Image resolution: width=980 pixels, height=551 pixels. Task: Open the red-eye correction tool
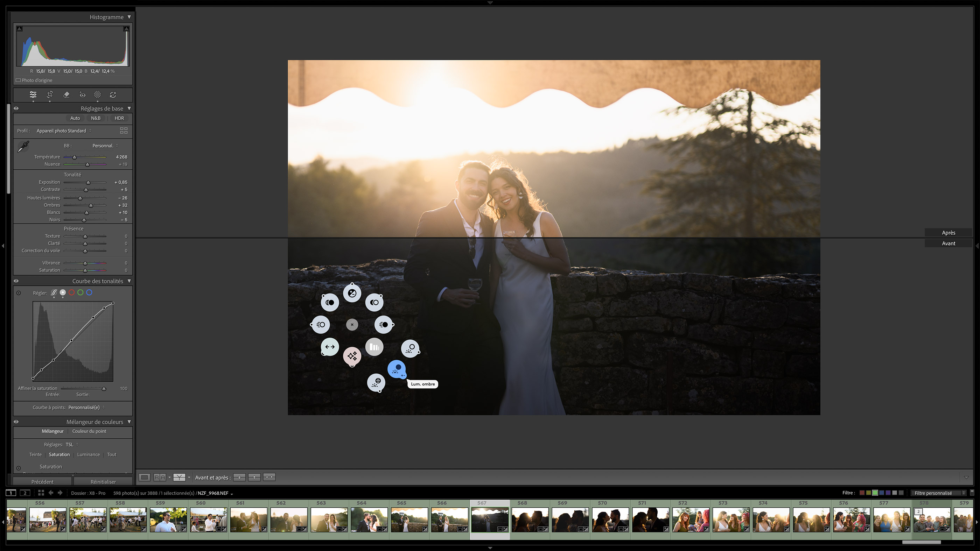(x=82, y=95)
